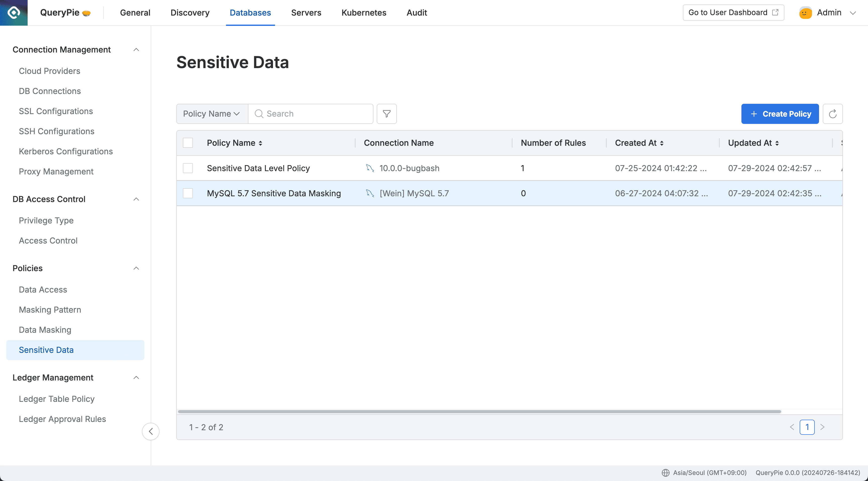The image size is (868, 481).
Task: Select all policies using the header checkbox
Action: click(x=188, y=142)
